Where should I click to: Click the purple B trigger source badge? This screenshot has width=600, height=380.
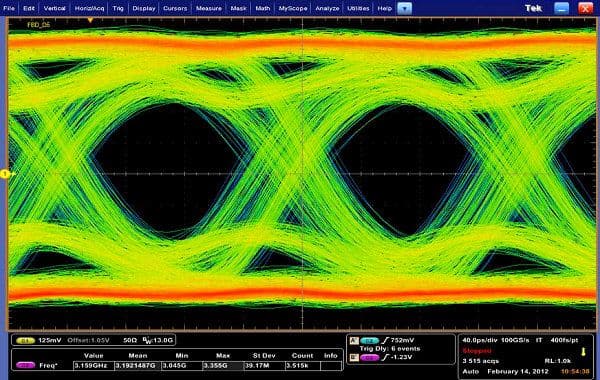369,357
